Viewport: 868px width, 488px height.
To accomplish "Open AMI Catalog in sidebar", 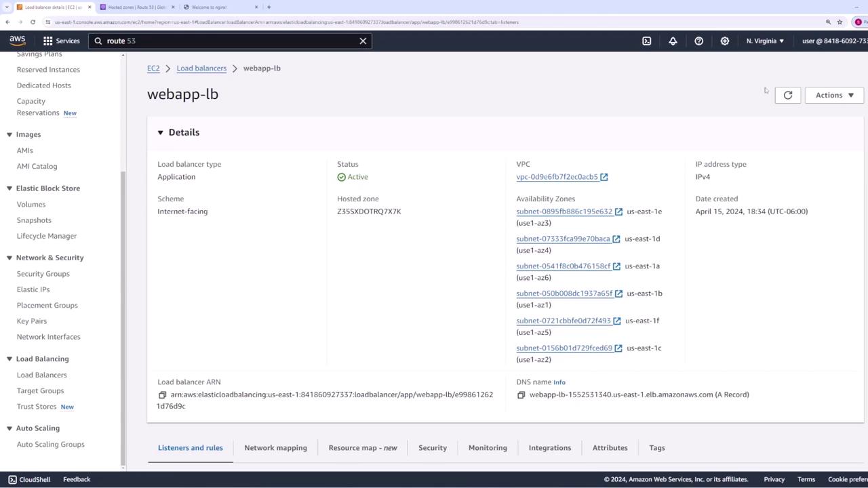I will point(37,166).
